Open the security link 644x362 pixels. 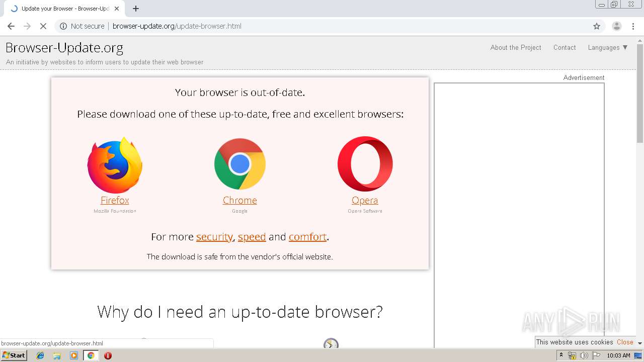click(x=214, y=237)
